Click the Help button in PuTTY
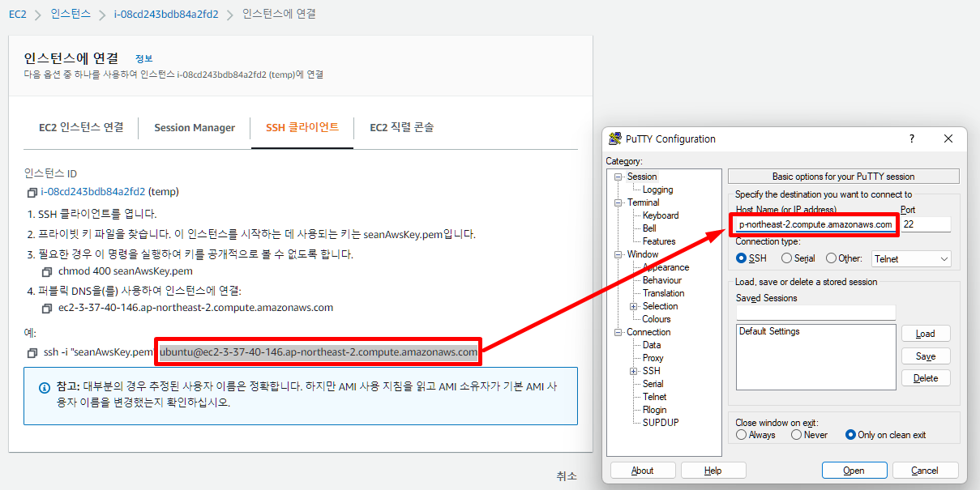 [713, 471]
